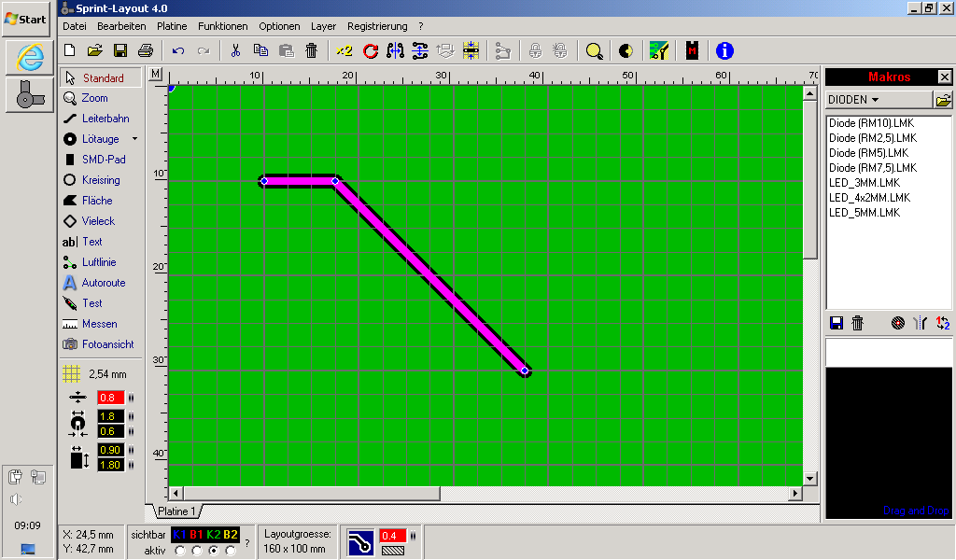Open the Bearbeiten menu

121,26
